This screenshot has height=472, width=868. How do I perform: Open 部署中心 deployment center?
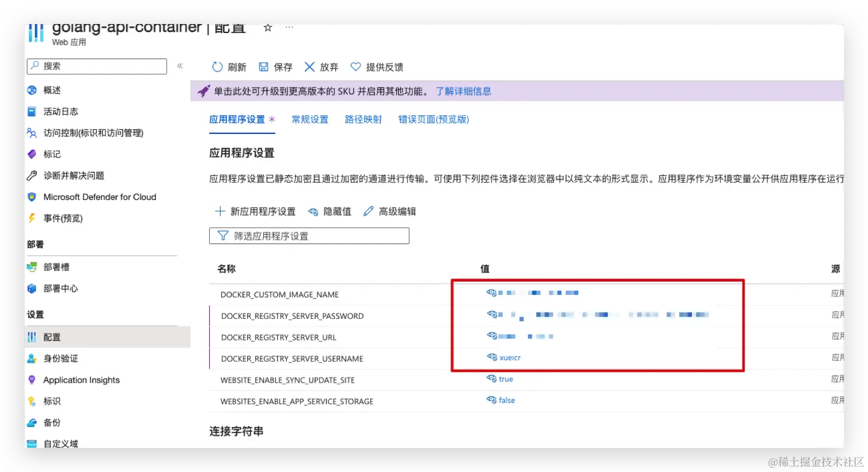60,289
